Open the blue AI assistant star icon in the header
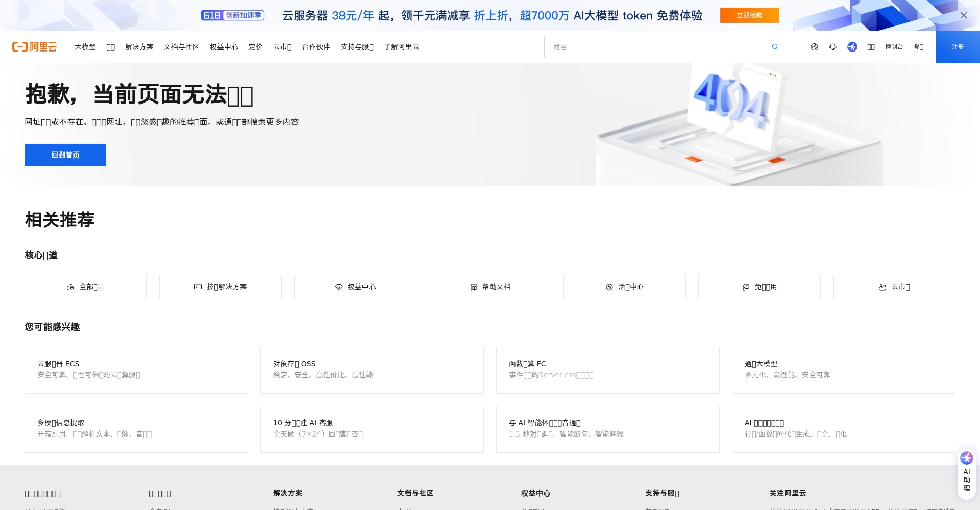The width and height of the screenshot is (980, 510). (x=852, y=47)
